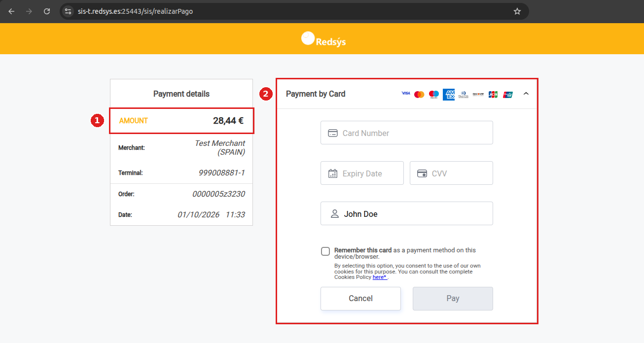Screen dimensions: 644x343
Task: Click the amount 28,44 €
Action: click(x=228, y=120)
